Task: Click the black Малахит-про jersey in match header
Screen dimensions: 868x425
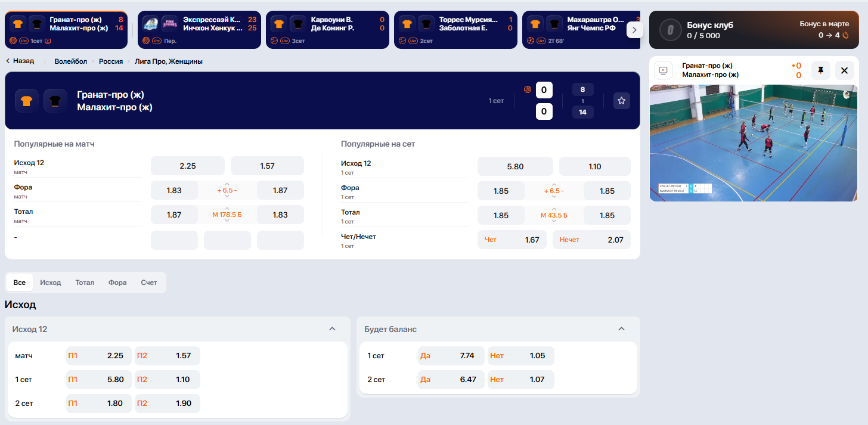Action: click(x=55, y=101)
